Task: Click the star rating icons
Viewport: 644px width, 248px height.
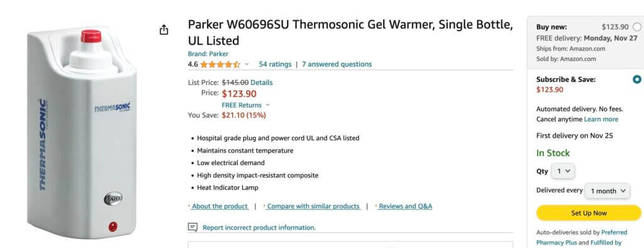Action: [220, 65]
